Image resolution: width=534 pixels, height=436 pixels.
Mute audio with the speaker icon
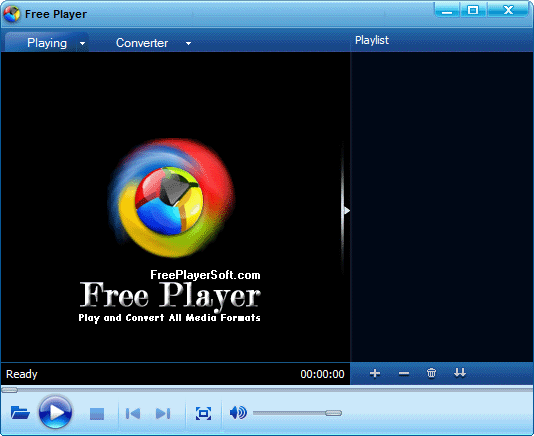click(x=238, y=412)
